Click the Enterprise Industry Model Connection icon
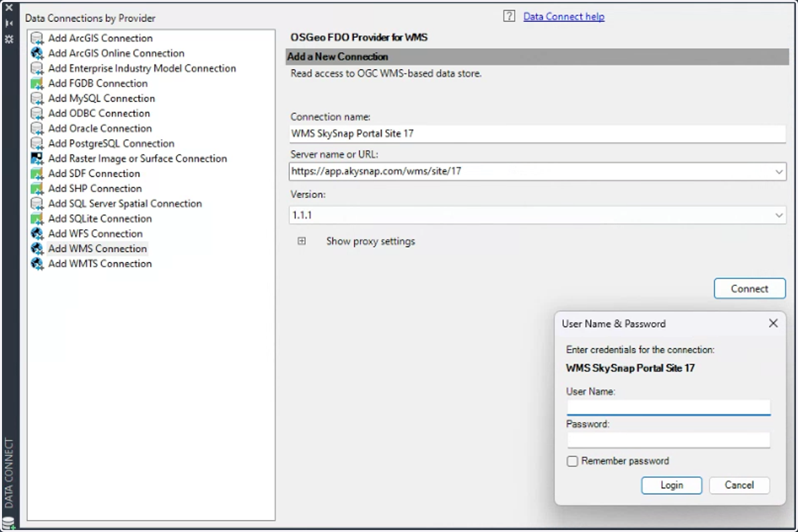 click(37, 68)
